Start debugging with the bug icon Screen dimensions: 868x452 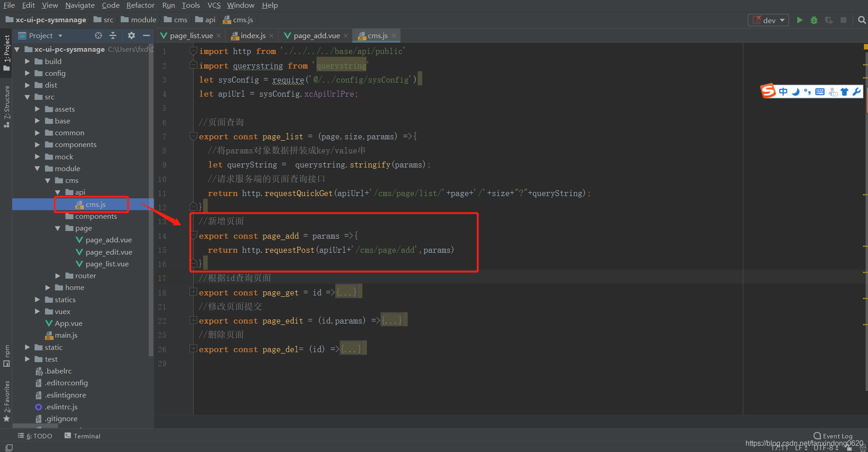[814, 20]
